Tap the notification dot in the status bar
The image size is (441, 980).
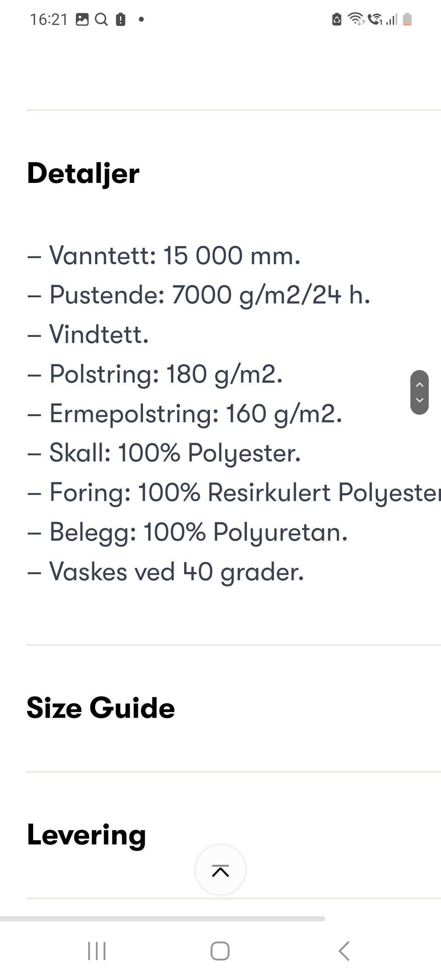(141, 20)
